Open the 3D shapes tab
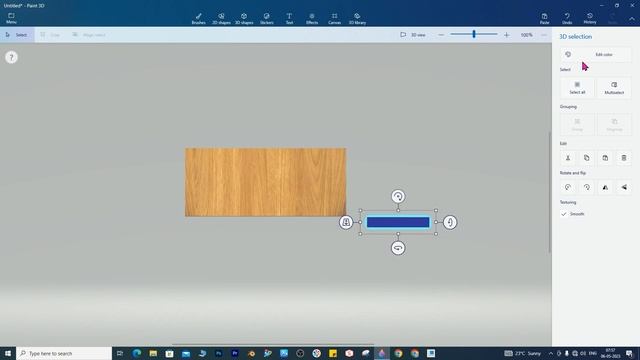 [x=244, y=18]
